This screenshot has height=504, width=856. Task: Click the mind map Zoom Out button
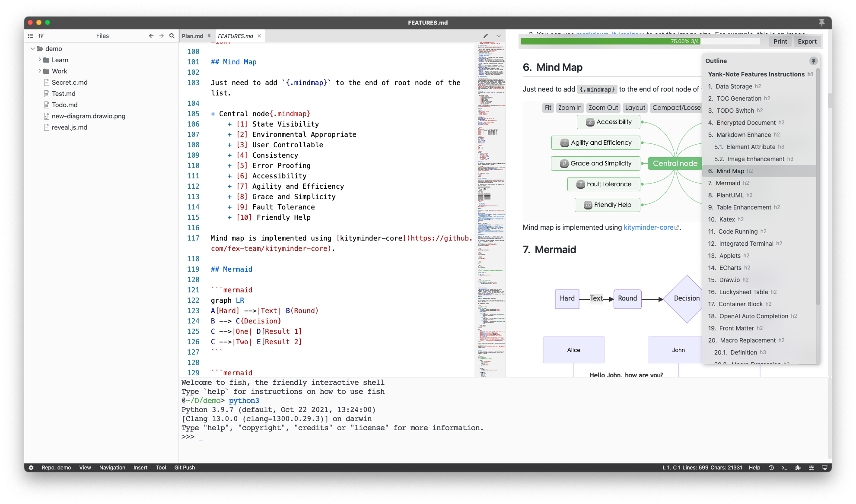pyautogui.click(x=603, y=108)
